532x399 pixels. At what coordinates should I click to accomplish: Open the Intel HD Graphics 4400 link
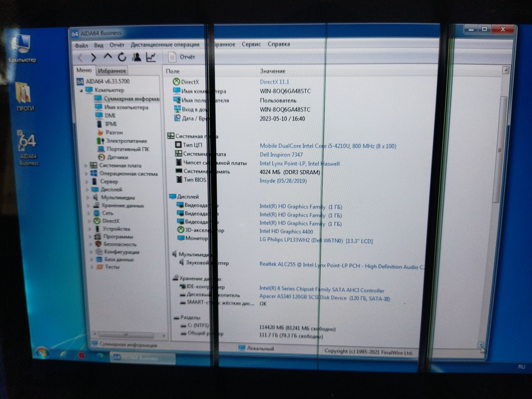tap(286, 231)
